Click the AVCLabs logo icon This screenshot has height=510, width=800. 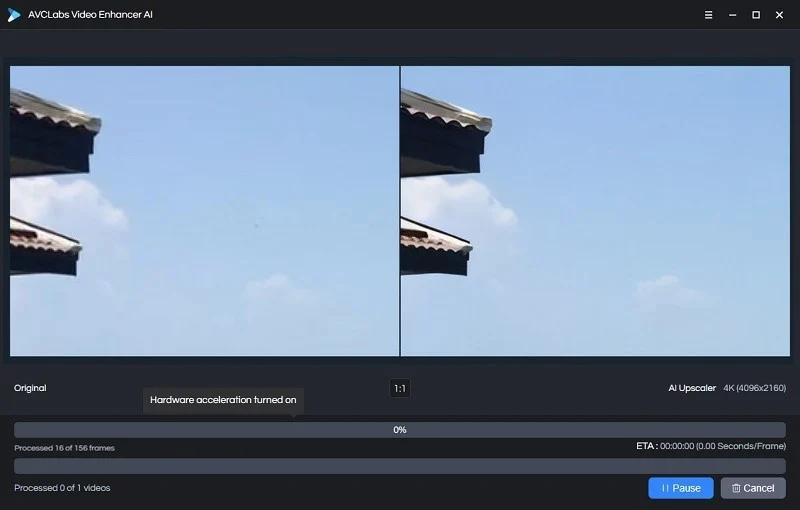tap(14, 15)
